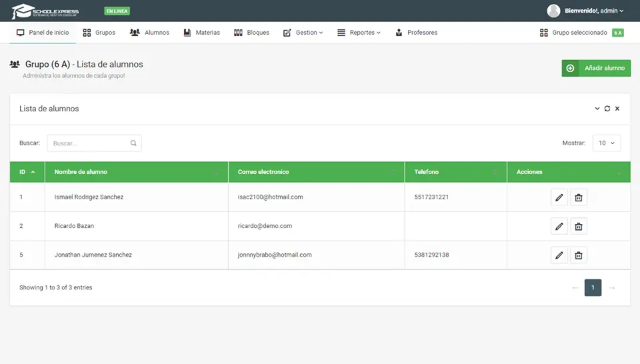The height and width of the screenshot is (364, 640).
Task: Open the Bienvenido admin dropdown
Action: click(x=594, y=11)
